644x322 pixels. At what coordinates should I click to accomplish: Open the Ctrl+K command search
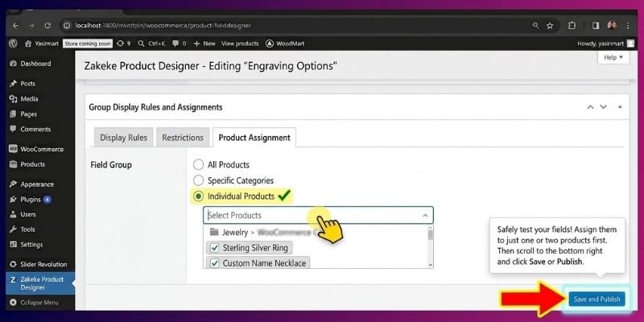(x=151, y=43)
